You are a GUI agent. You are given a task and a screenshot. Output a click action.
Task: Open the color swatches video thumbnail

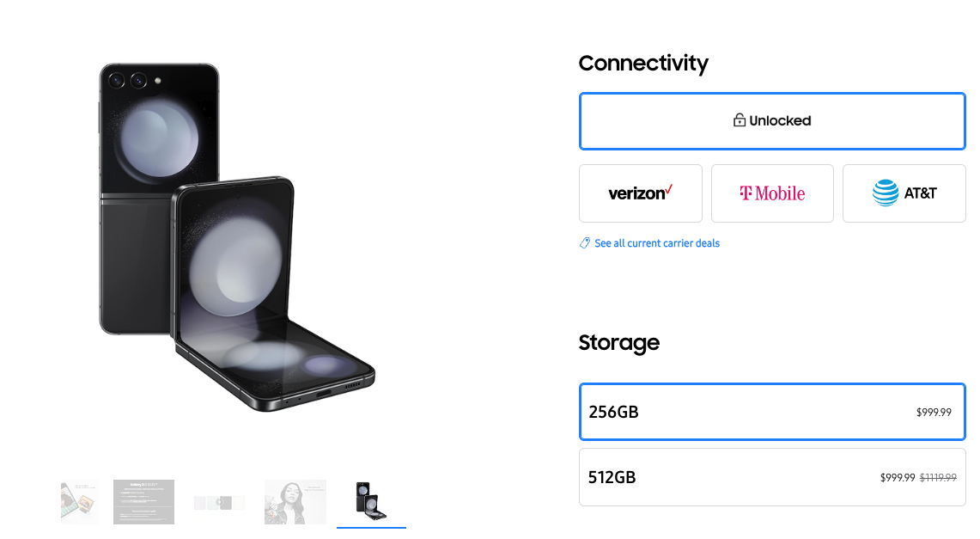point(219,502)
